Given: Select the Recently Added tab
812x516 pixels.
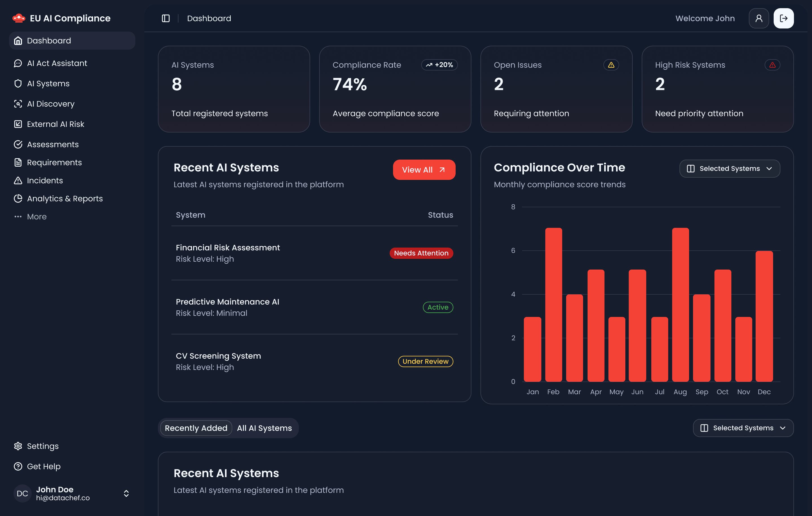Looking at the screenshot, I should tap(196, 428).
